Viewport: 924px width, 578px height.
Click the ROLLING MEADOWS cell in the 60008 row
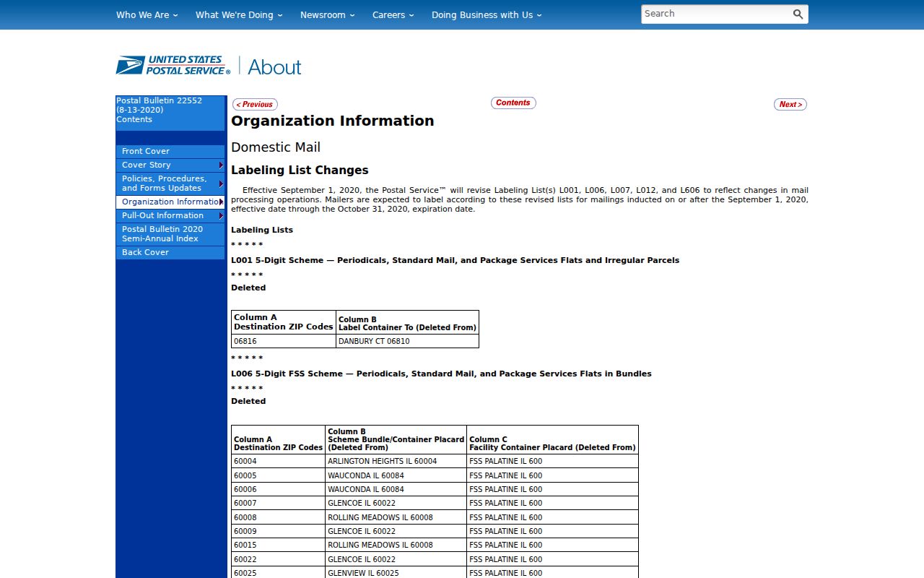click(x=396, y=517)
